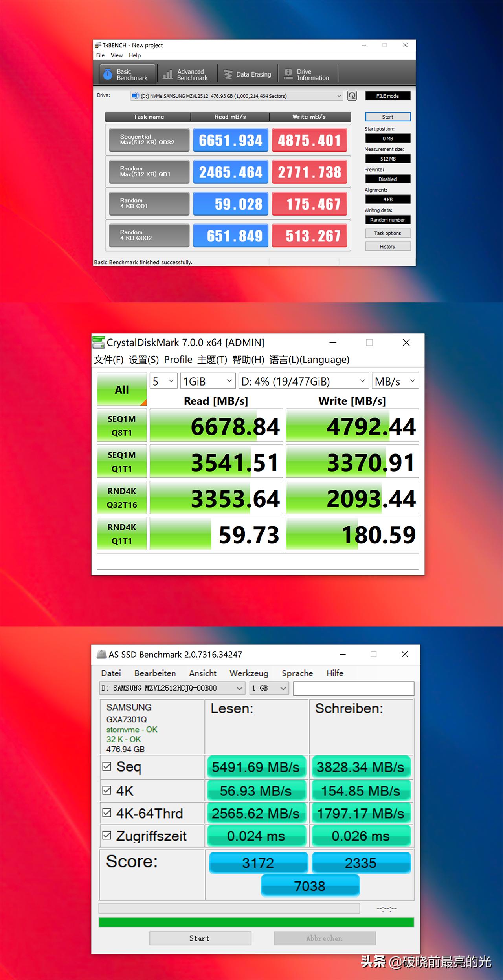The image size is (503, 980).
Task: Click the AS SSD Start button
Action: (x=200, y=938)
